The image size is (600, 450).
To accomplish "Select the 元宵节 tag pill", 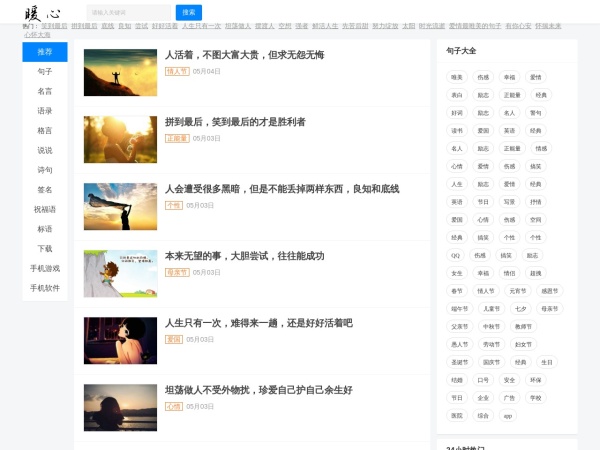I will [518, 291].
